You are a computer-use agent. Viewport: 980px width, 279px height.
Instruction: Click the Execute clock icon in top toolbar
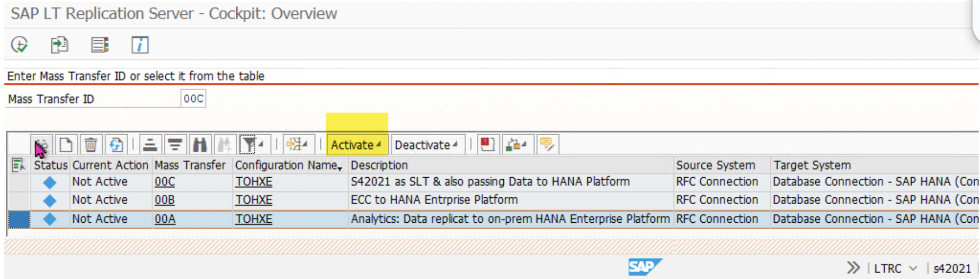click(x=20, y=45)
